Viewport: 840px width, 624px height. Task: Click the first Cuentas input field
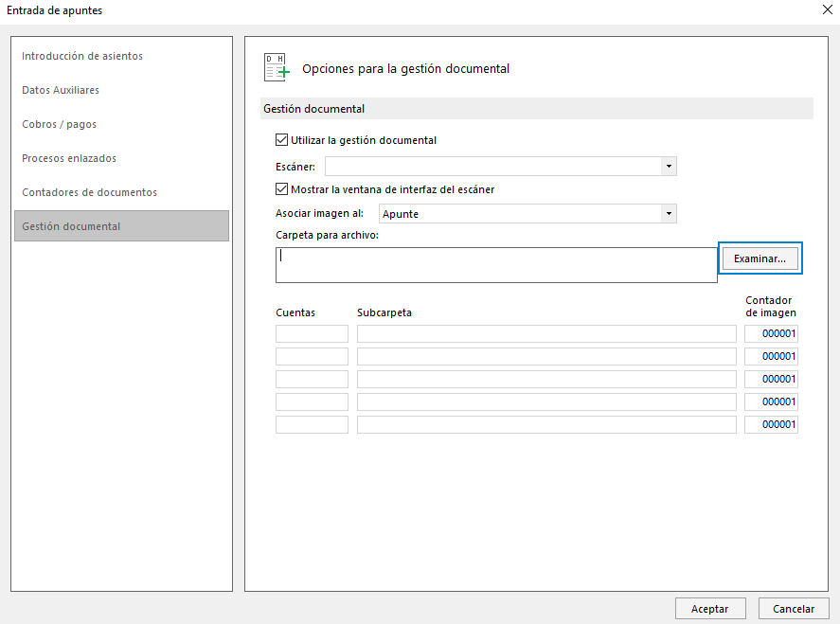312,333
